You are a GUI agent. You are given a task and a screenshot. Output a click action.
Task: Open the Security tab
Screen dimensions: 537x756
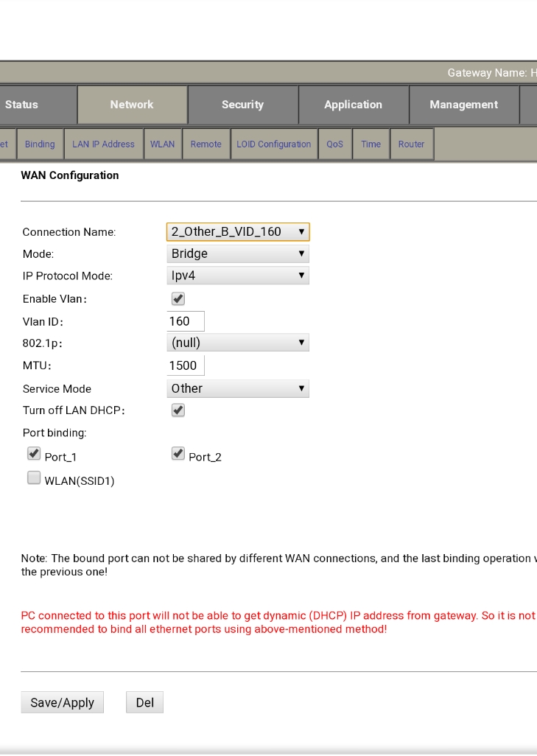(242, 105)
